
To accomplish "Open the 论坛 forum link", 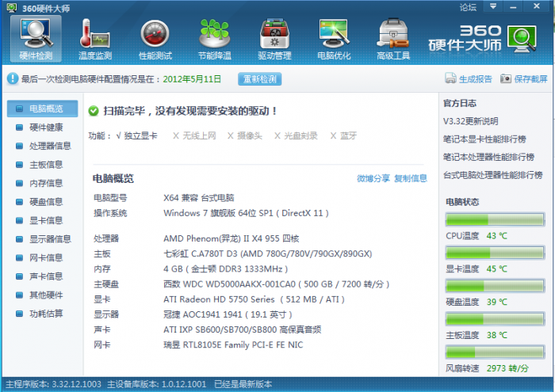I will 468,7.
